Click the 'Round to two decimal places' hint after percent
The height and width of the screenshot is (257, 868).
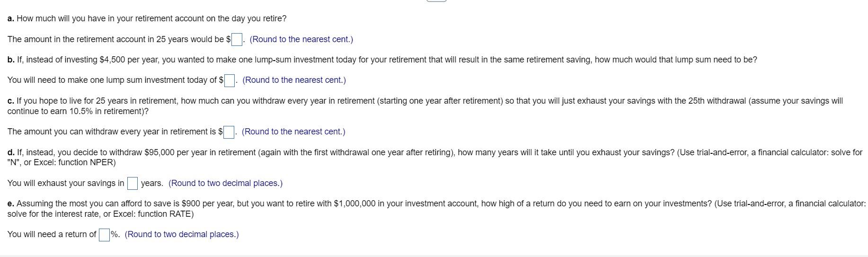(182, 234)
